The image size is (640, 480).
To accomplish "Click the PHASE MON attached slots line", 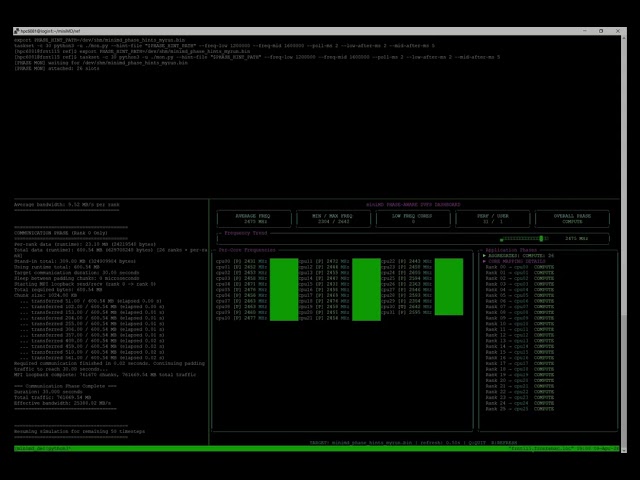I will tap(56, 69).
